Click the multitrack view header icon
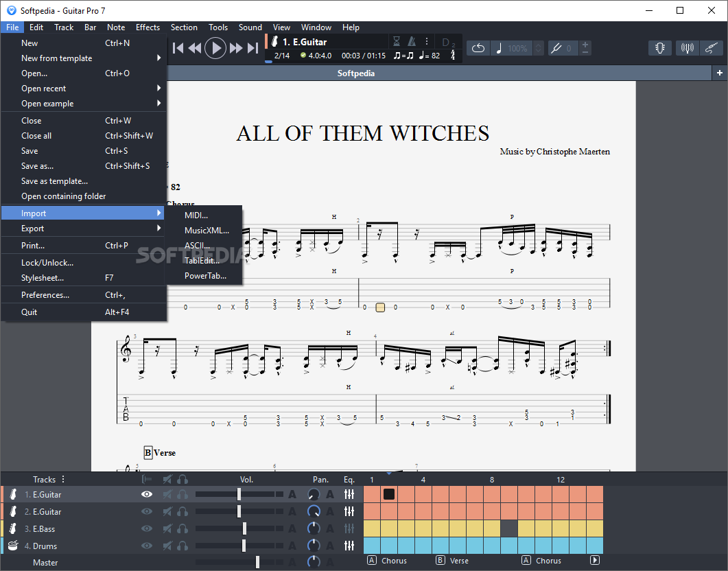This screenshot has width=728, height=571. 147,479
